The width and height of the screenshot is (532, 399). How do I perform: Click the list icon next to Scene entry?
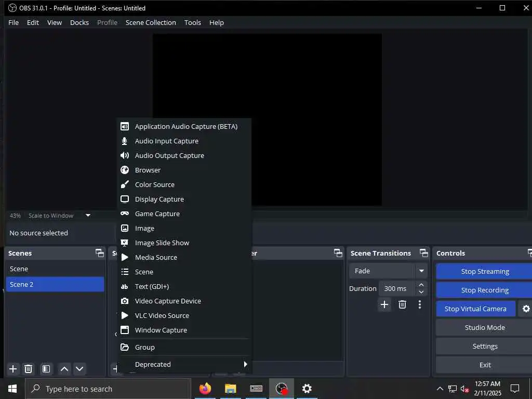(x=125, y=272)
